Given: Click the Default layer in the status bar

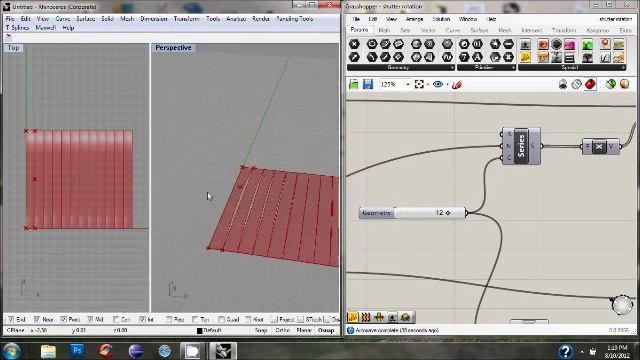Looking at the screenshot, I should click(x=212, y=330).
